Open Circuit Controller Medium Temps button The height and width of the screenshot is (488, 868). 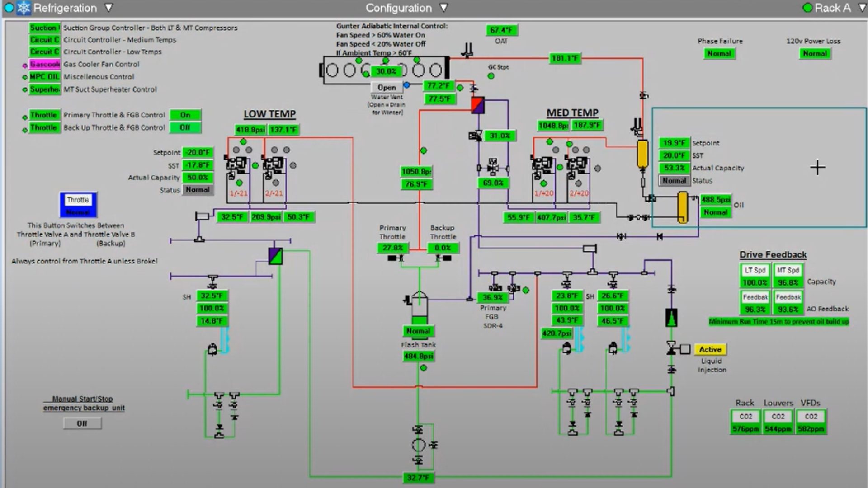click(44, 40)
